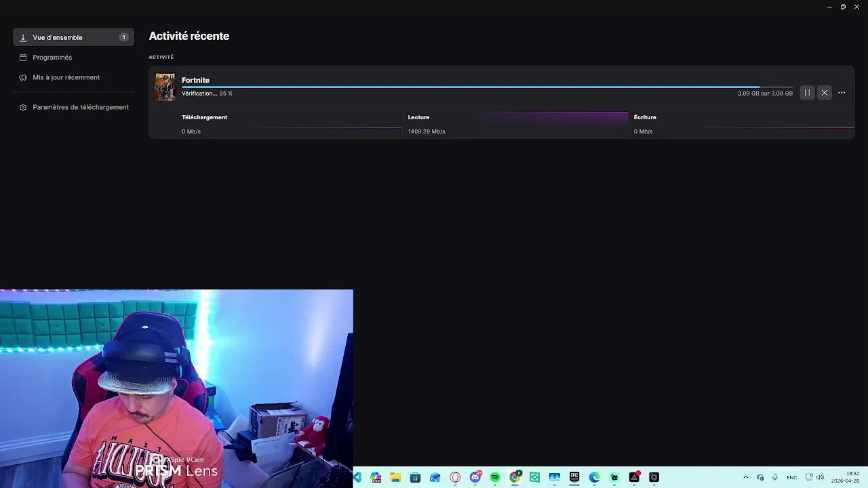Viewport: 868px width, 488px height.
Task: Open the OBS-style round icon in the taskbar
Action: pyautogui.click(x=654, y=478)
